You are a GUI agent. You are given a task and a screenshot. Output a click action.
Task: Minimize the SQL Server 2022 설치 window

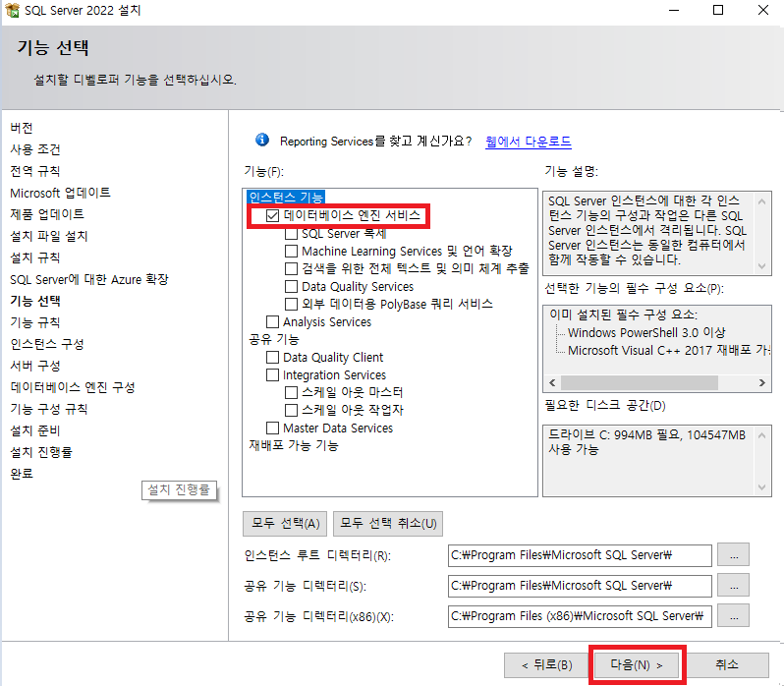pos(674,10)
